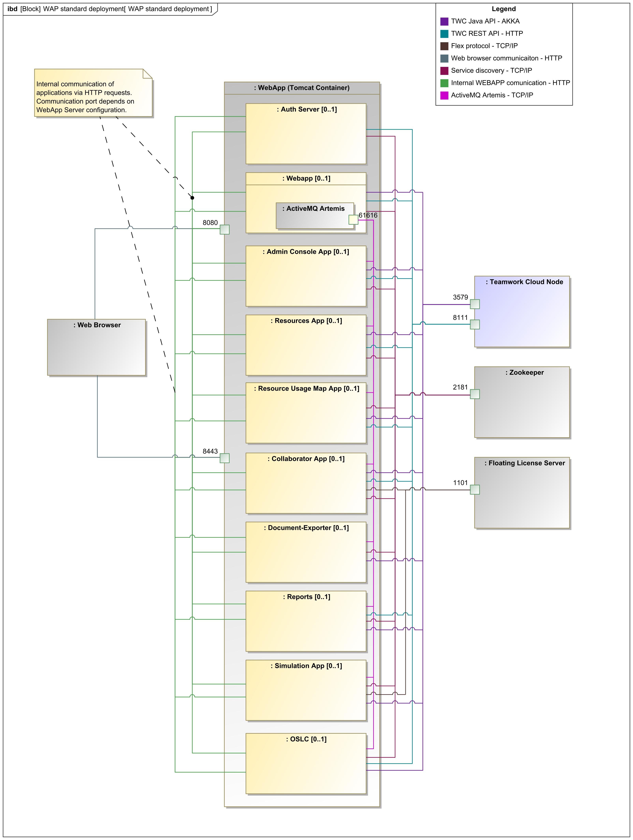
Task: Select the Auth Server block
Action: tap(306, 134)
